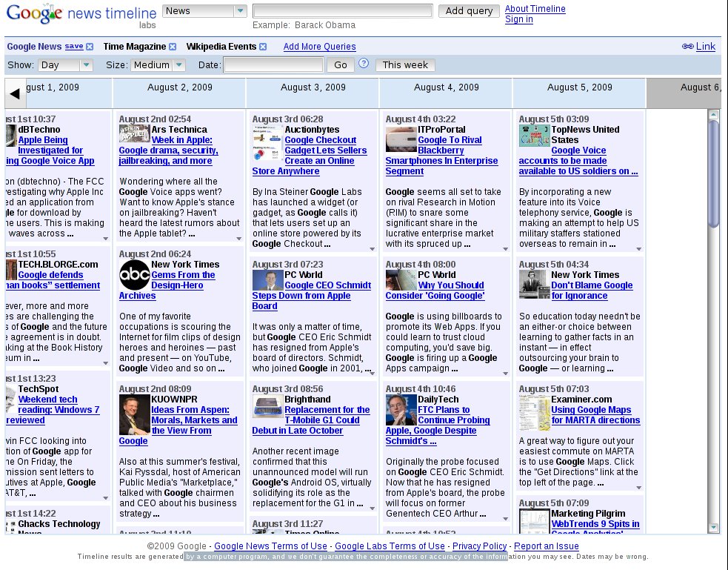
Task: Expand the Examiner.com MARTA directions story
Action: click(x=638, y=488)
